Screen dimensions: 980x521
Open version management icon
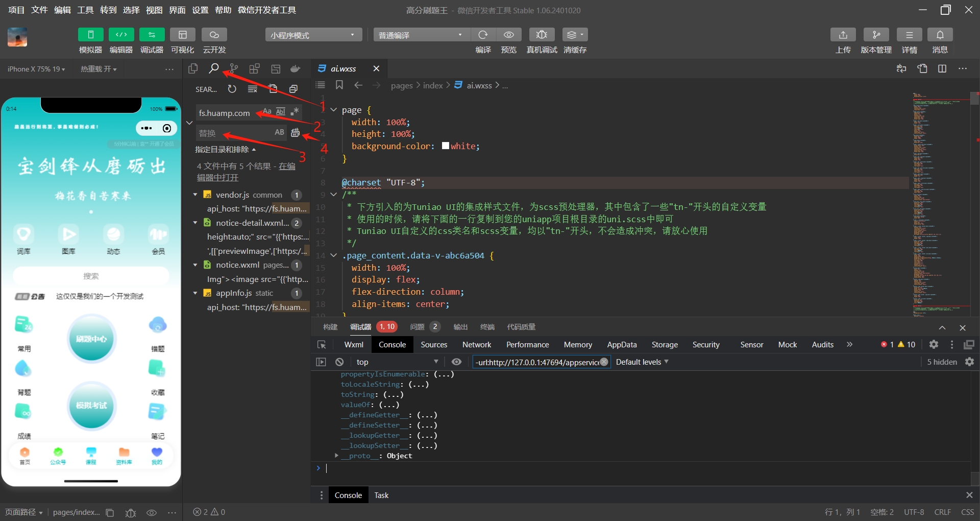[x=876, y=35]
